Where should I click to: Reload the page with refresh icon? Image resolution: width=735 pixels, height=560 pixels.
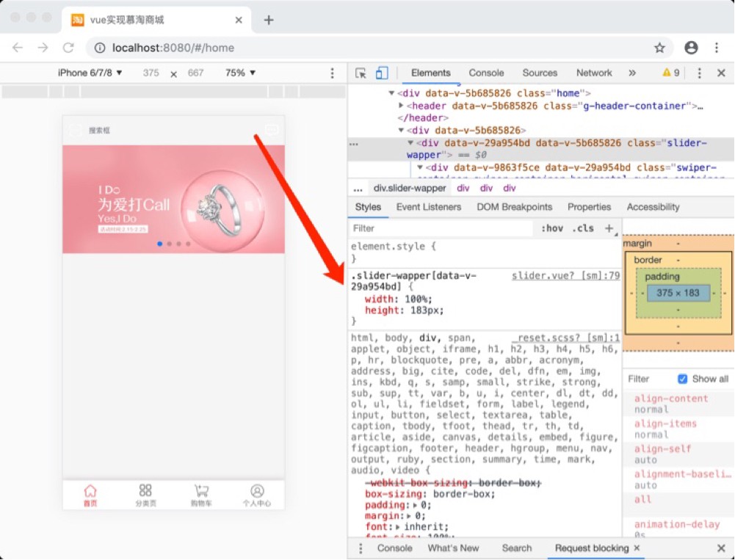[x=68, y=48]
